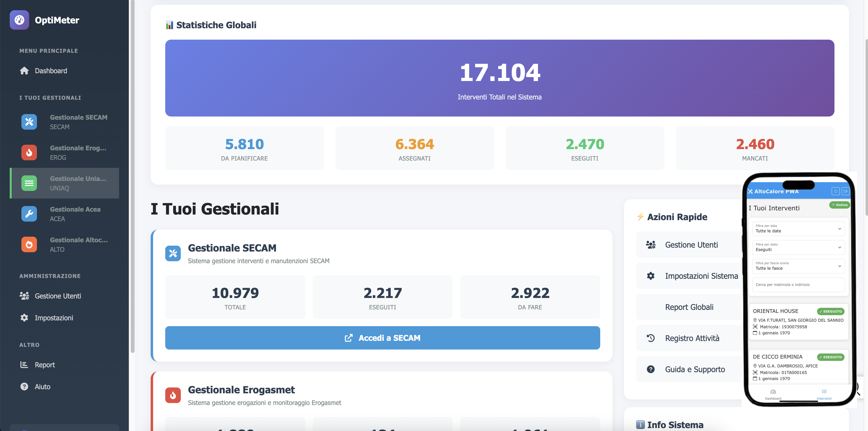This screenshot has height=431, width=868.
Task: Open Report under the Altro sidebar section
Action: click(x=37, y=365)
